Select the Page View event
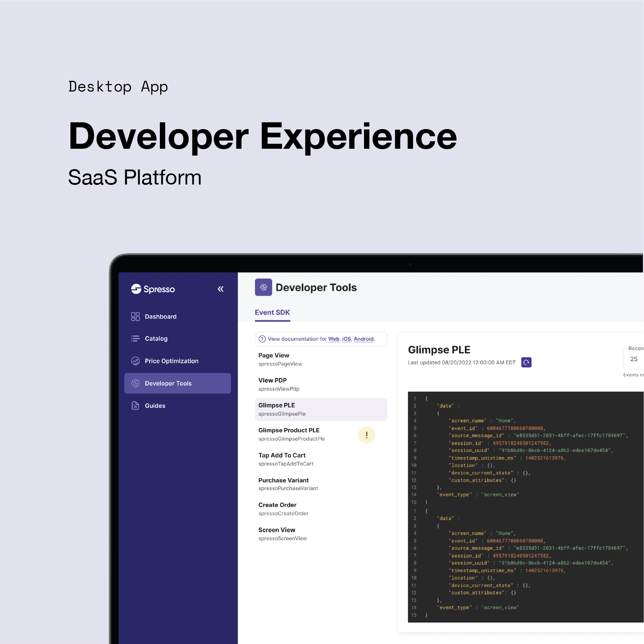This screenshot has height=644, width=644. pos(321,359)
